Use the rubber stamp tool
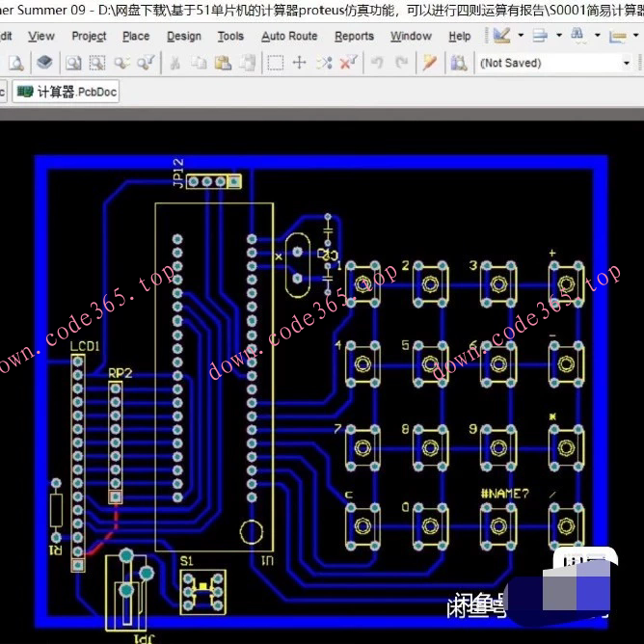 (x=247, y=63)
